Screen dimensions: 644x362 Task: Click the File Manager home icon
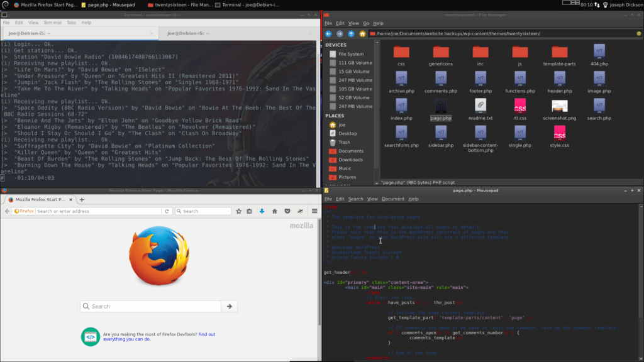pyautogui.click(x=362, y=34)
